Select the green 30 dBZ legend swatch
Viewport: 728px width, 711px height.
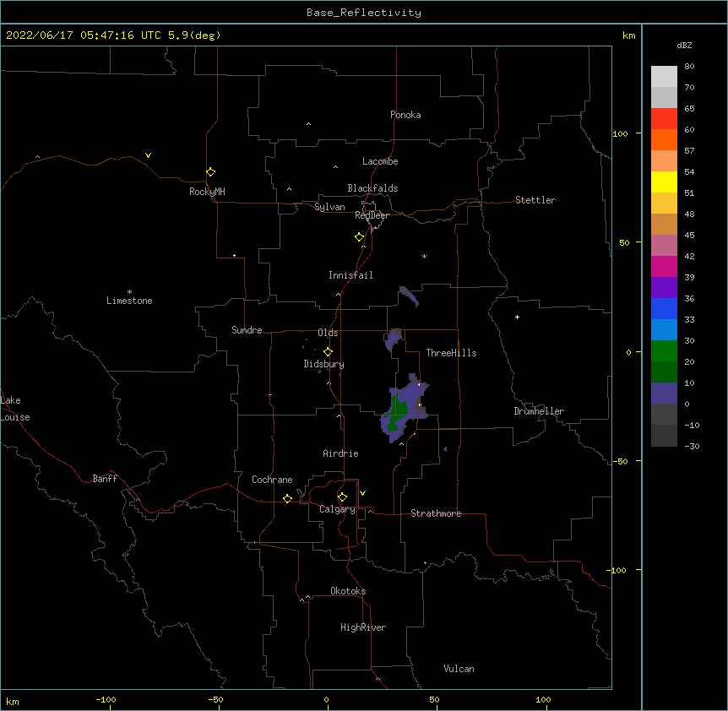664,351
